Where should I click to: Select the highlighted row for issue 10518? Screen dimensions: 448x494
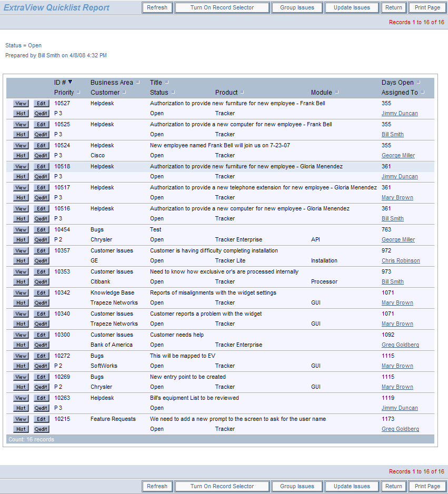(246, 167)
